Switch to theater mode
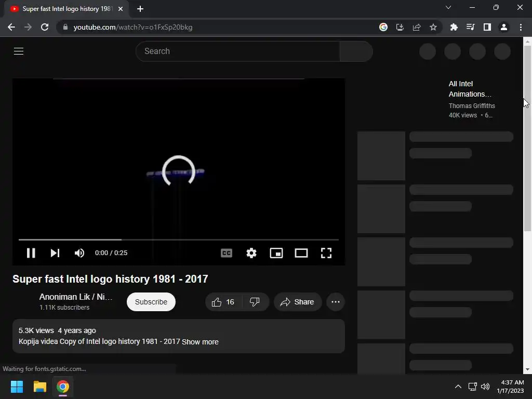The height and width of the screenshot is (399, 532). pyautogui.click(x=301, y=253)
